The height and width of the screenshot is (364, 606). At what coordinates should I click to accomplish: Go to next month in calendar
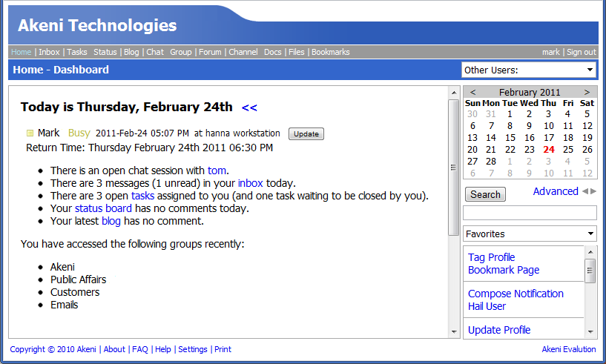point(587,92)
